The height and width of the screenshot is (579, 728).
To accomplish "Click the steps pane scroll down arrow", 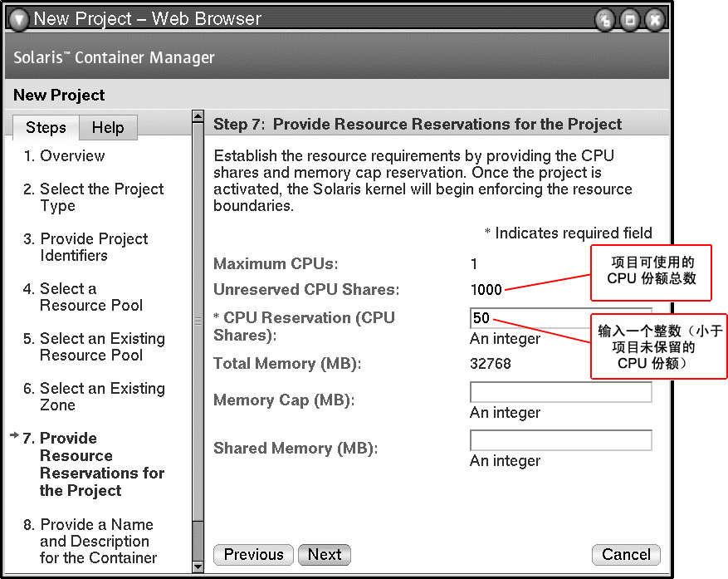I will coord(198,567).
